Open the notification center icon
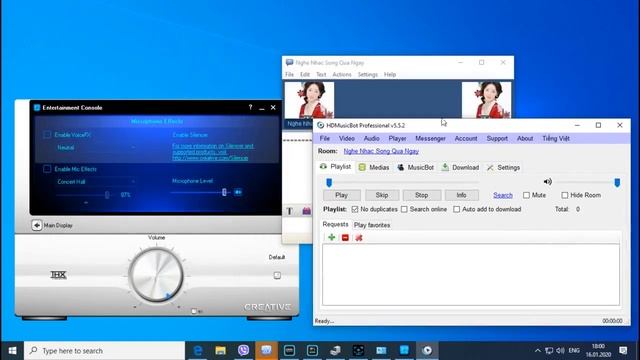The image size is (640, 360). point(623,350)
